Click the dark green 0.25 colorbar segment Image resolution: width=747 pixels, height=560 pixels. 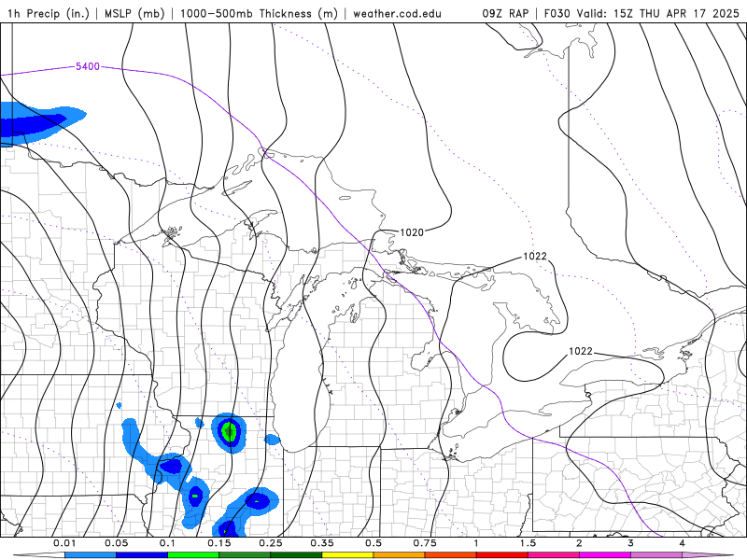point(296,555)
